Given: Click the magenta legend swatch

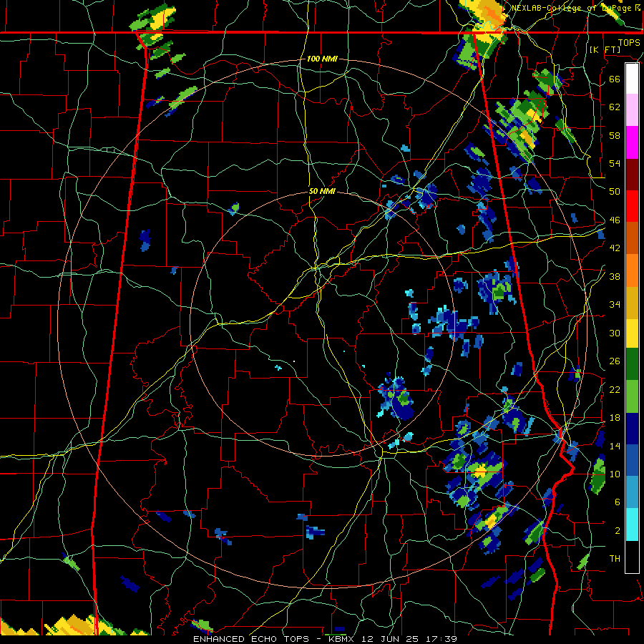Looking at the screenshot, I should (x=632, y=142).
